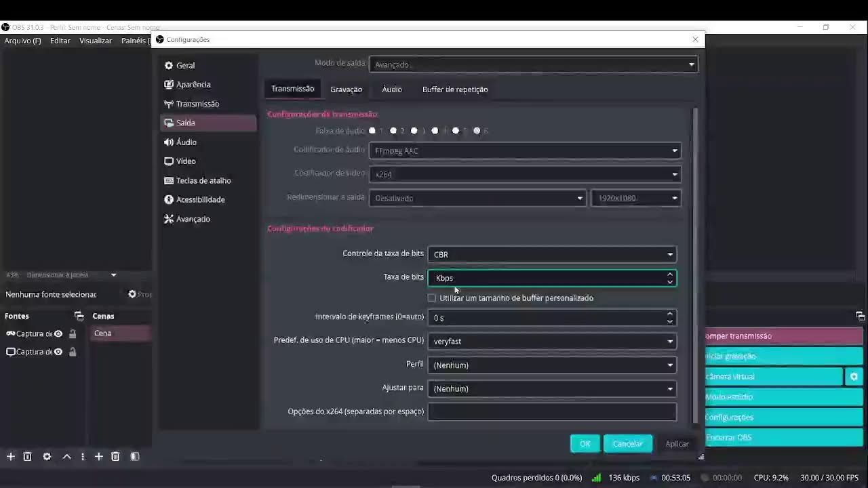
Task: Select audio track 3 radio button
Action: 414,131
